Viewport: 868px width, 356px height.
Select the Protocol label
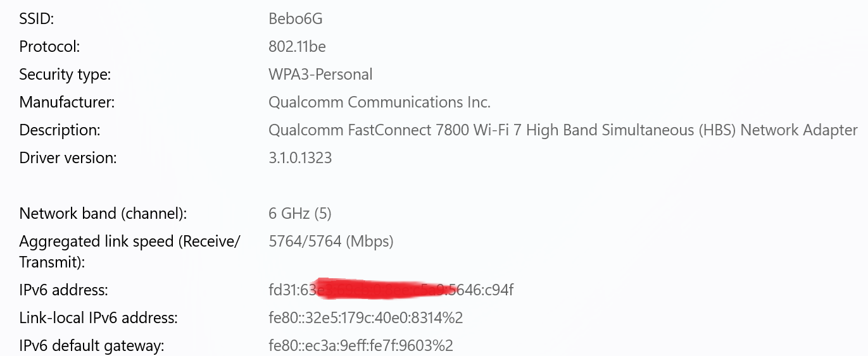click(50, 47)
